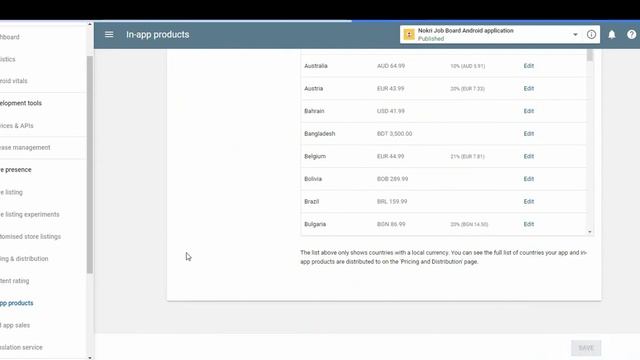Image resolution: width=640 pixels, height=360 pixels.
Task: Expand the app selector dropdown arrow
Action: tap(575, 35)
